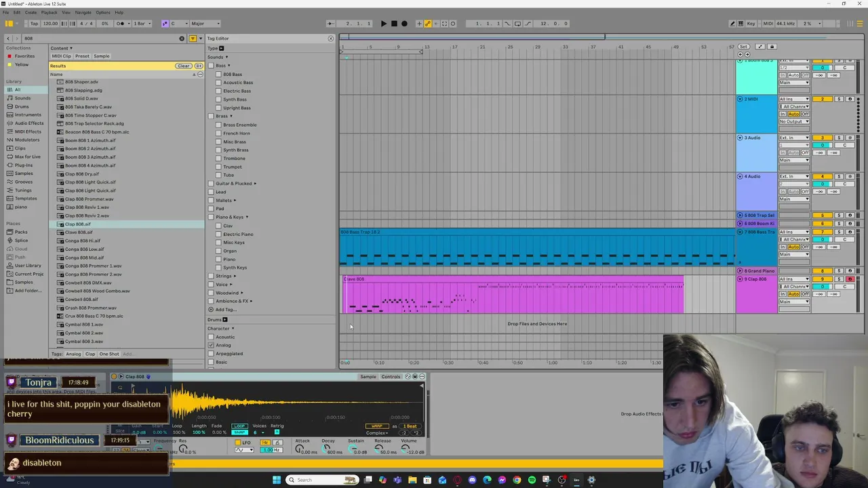Check the Arpeggiated character tag
The width and height of the screenshot is (868, 488).
pyautogui.click(x=211, y=354)
